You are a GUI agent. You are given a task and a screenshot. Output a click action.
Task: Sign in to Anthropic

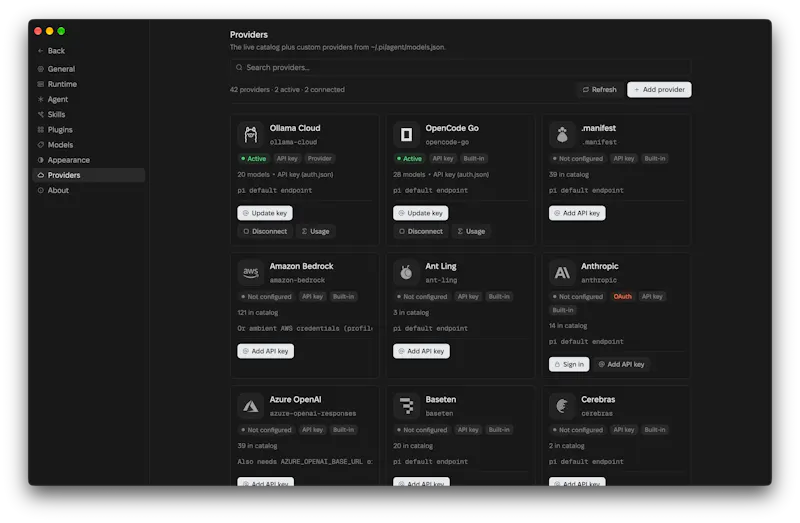coord(569,364)
